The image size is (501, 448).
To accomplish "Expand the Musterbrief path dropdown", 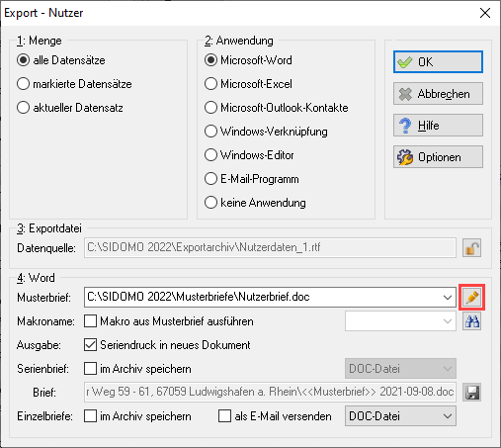I will click(x=448, y=298).
